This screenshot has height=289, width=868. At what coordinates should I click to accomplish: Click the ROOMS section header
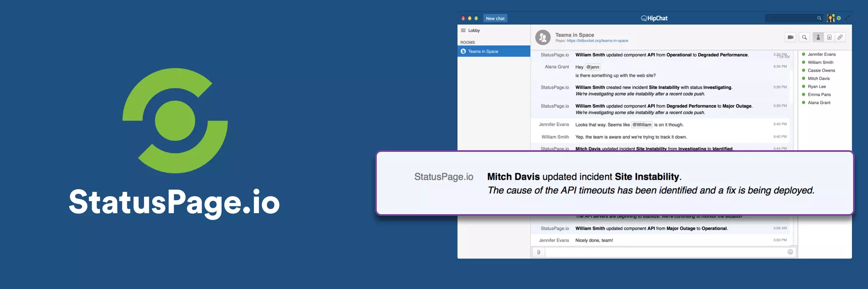(467, 42)
